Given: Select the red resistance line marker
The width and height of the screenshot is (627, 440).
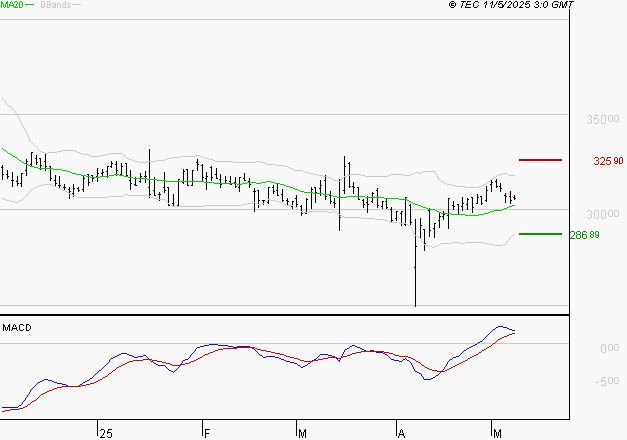Looking at the screenshot, I should point(540,160).
